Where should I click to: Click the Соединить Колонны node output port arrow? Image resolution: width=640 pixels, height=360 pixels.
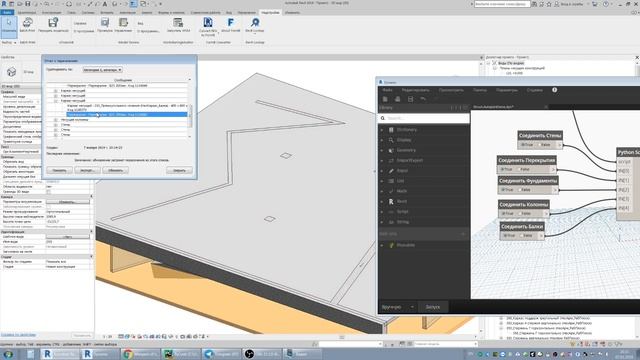pyautogui.click(x=547, y=213)
